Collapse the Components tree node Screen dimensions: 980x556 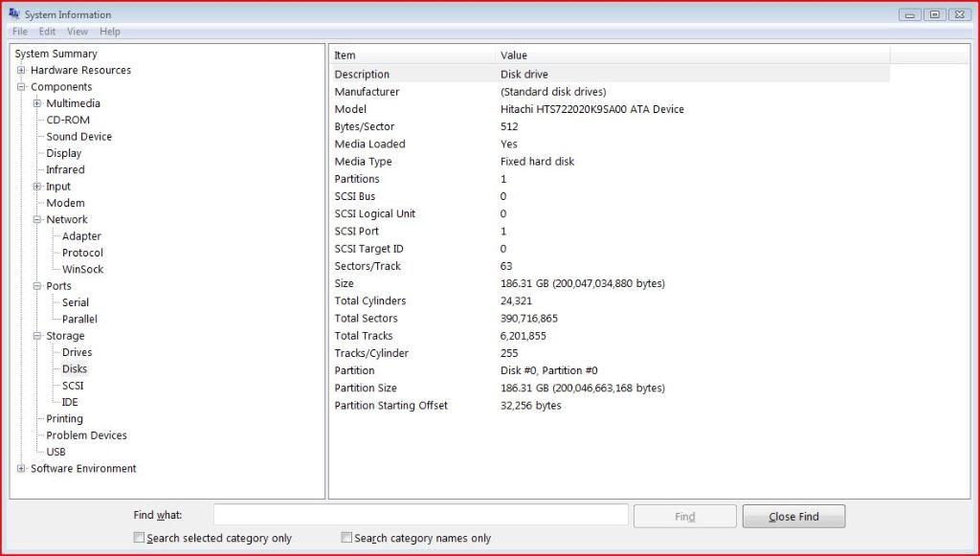click(x=21, y=87)
